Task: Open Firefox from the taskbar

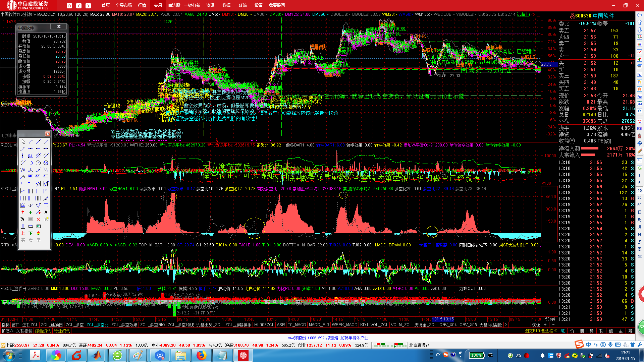Action: tap(201, 355)
